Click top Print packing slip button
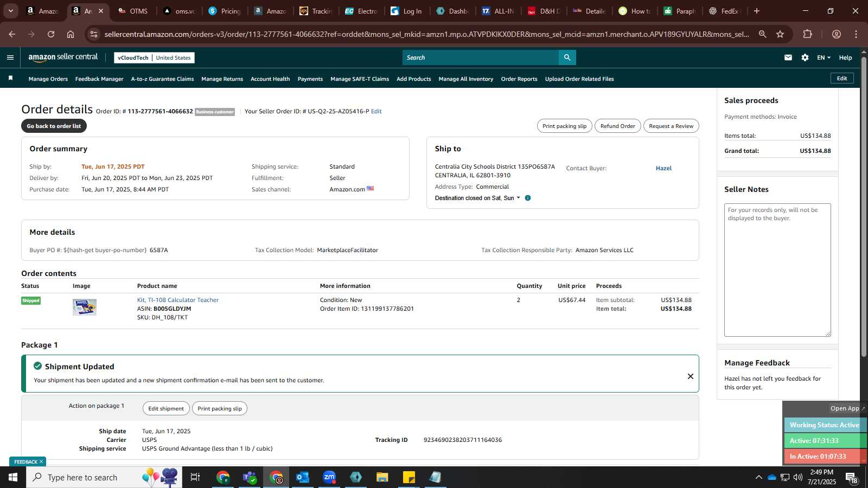868x488 pixels. point(564,126)
